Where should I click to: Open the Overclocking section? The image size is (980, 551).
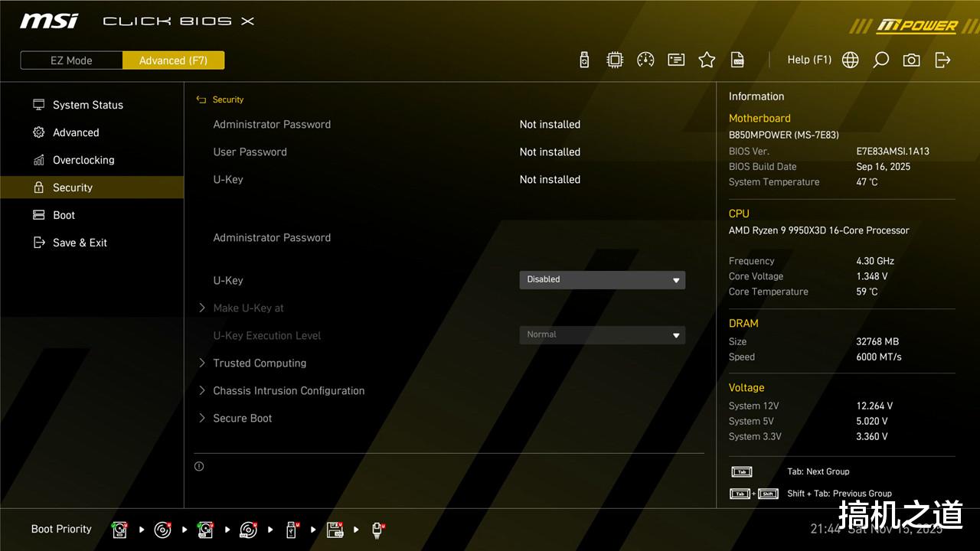coord(92,160)
